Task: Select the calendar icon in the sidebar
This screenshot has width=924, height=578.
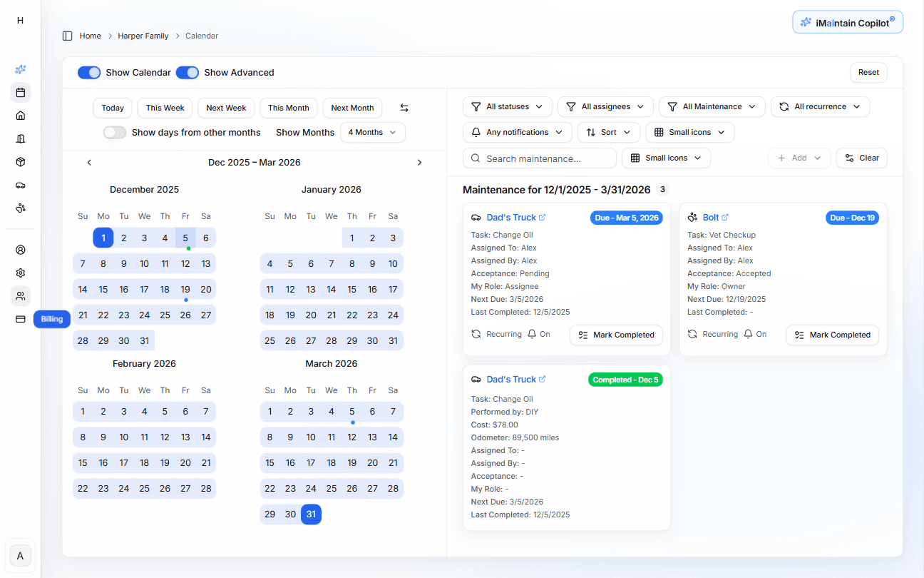Action: (x=20, y=92)
